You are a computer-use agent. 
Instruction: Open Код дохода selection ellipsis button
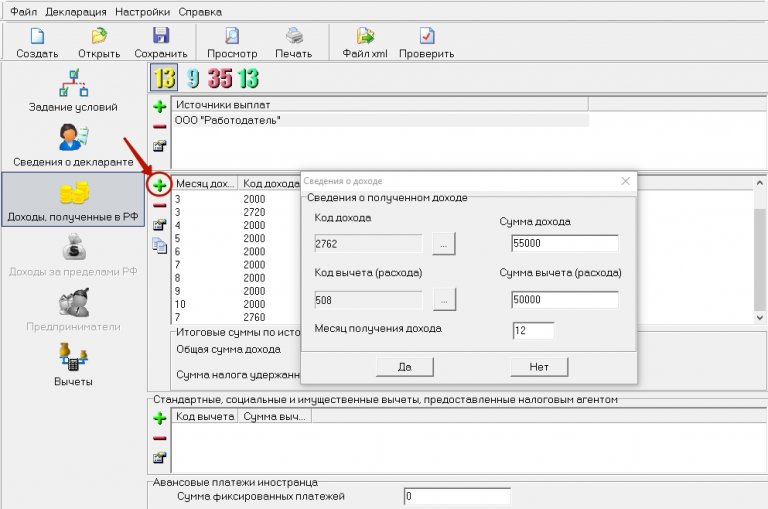(x=445, y=243)
